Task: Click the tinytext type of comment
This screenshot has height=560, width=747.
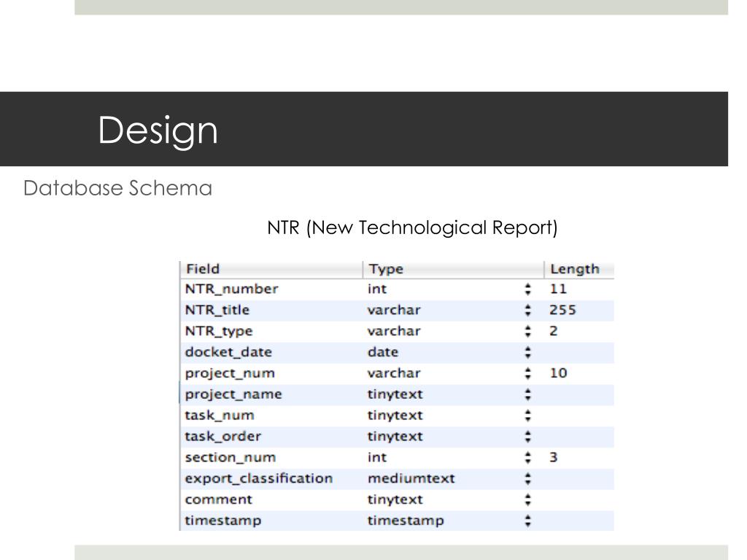Action: 395,499
